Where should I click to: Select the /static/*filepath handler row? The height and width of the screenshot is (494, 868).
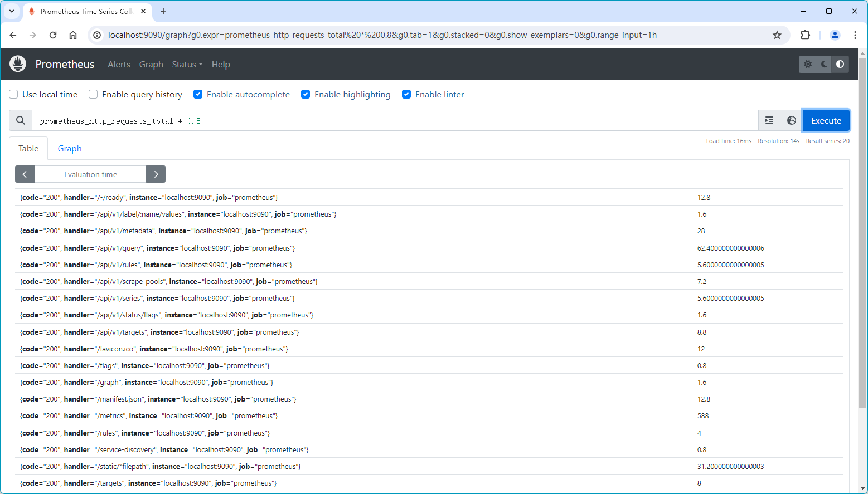pyautogui.click(x=429, y=466)
